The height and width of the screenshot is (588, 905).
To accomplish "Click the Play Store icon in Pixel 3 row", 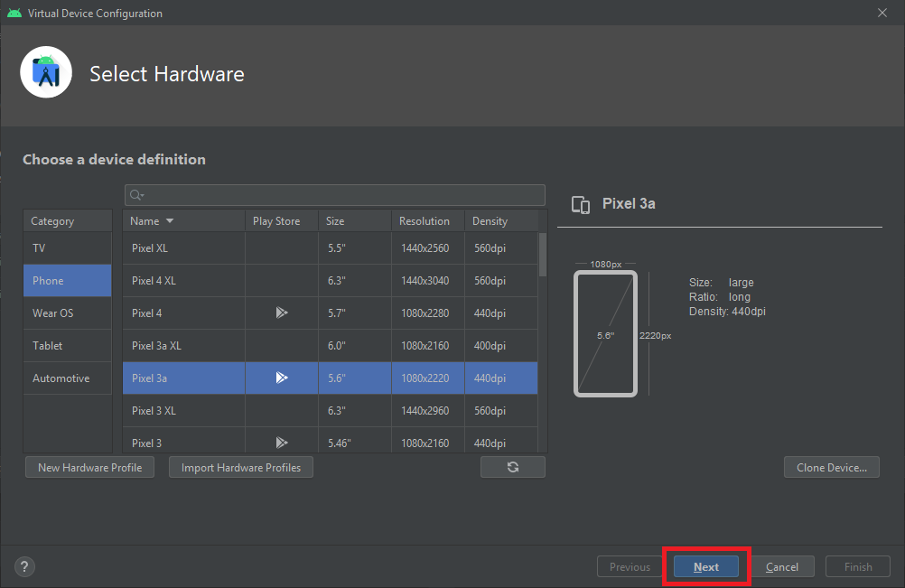I will pyautogui.click(x=282, y=443).
